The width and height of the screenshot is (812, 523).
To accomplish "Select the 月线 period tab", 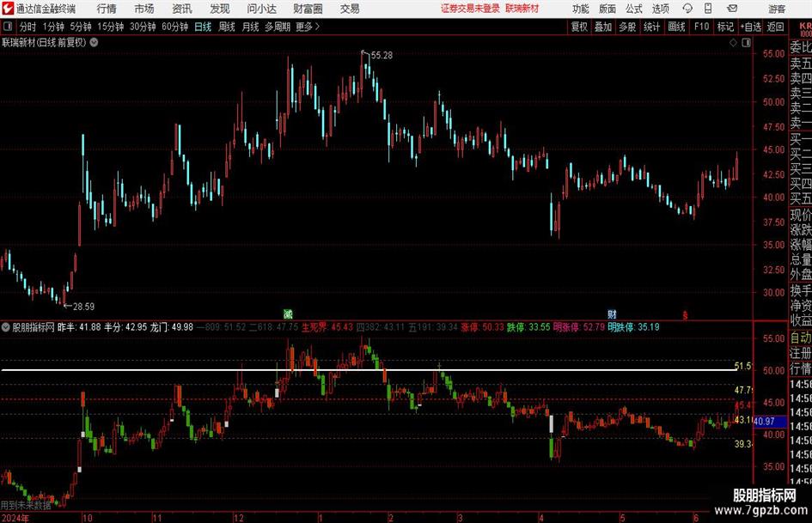I will [251, 27].
